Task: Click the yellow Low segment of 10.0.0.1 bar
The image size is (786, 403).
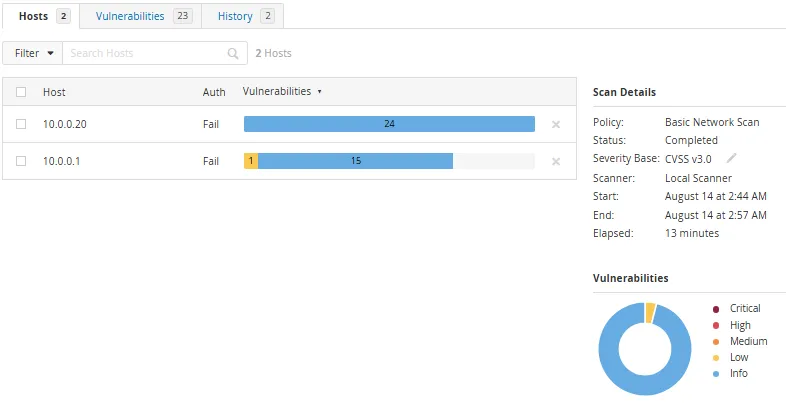Action: coord(251,161)
